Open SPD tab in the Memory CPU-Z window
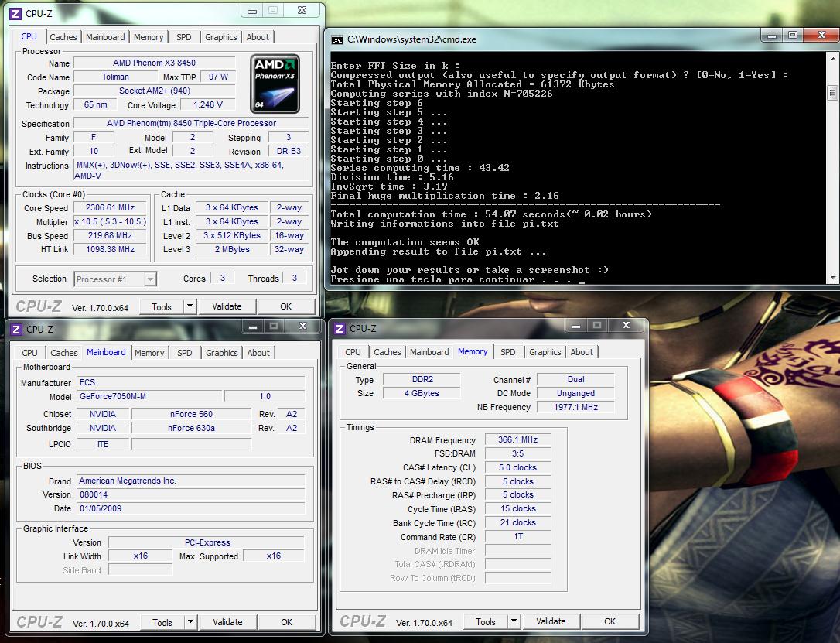 point(508,352)
